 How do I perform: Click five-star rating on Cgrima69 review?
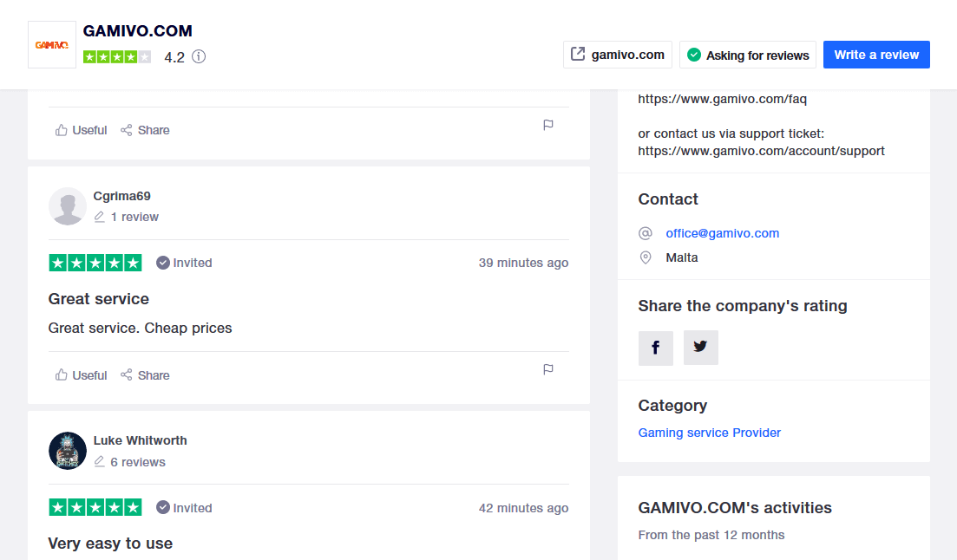tap(95, 263)
